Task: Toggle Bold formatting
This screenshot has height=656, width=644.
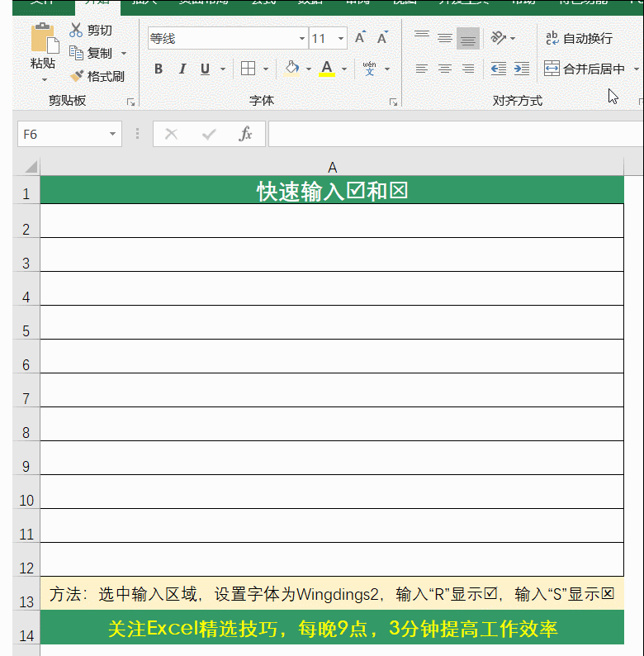Action: click(x=159, y=69)
